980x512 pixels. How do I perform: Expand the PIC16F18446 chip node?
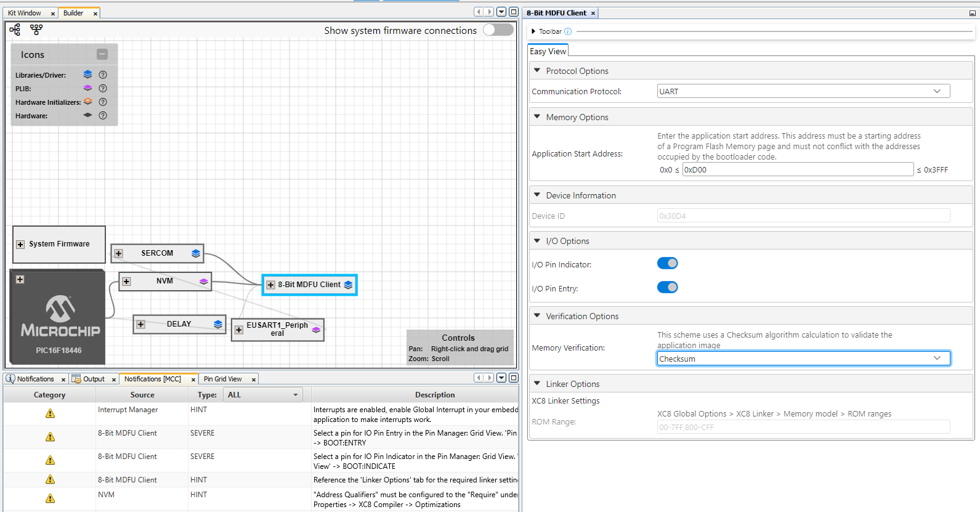[x=20, y=280]
